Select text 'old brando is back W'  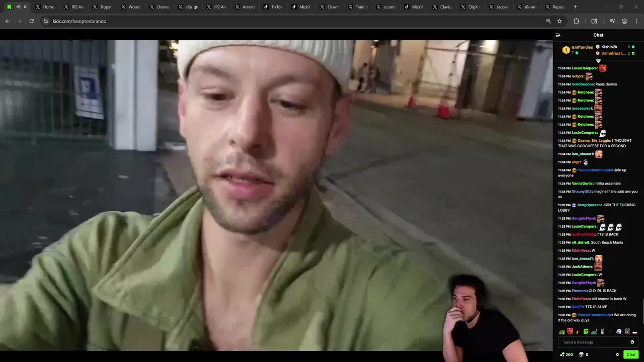click(x=609, y=299)
